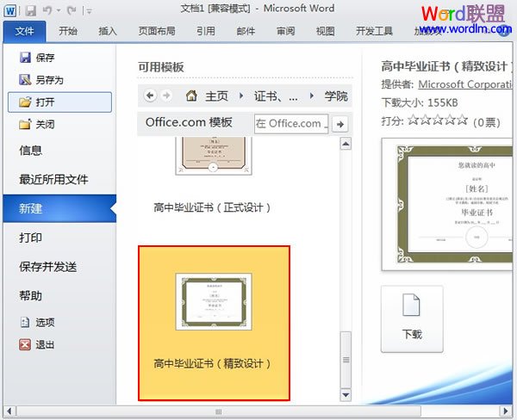The width and height of the screenshot is (517, 420).
Task: Click 学院 in the breadcrumb
Action: pyautogui.click(x=336, y=96)
